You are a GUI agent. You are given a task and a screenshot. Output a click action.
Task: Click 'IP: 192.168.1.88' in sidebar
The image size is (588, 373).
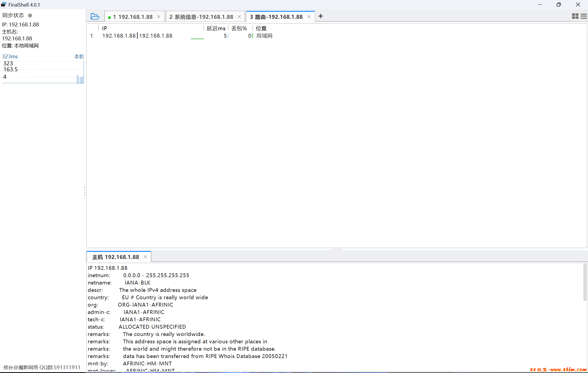(20, 25)
